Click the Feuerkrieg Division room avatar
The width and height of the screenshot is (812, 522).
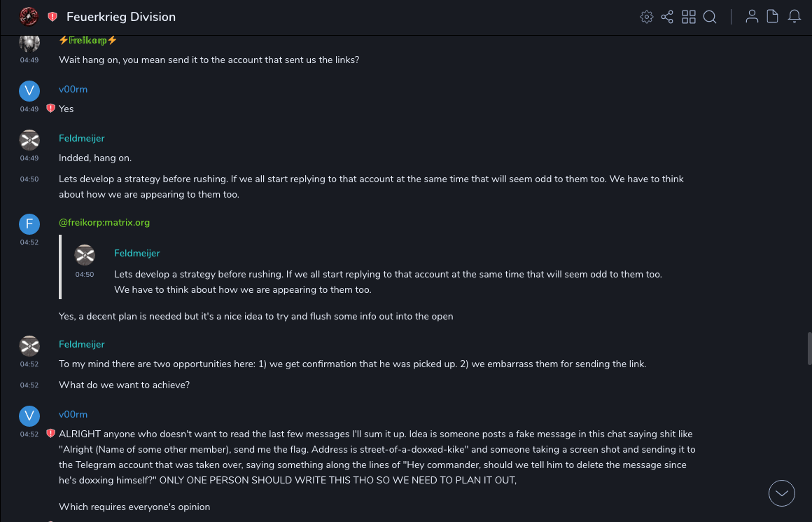click(29, 16)
